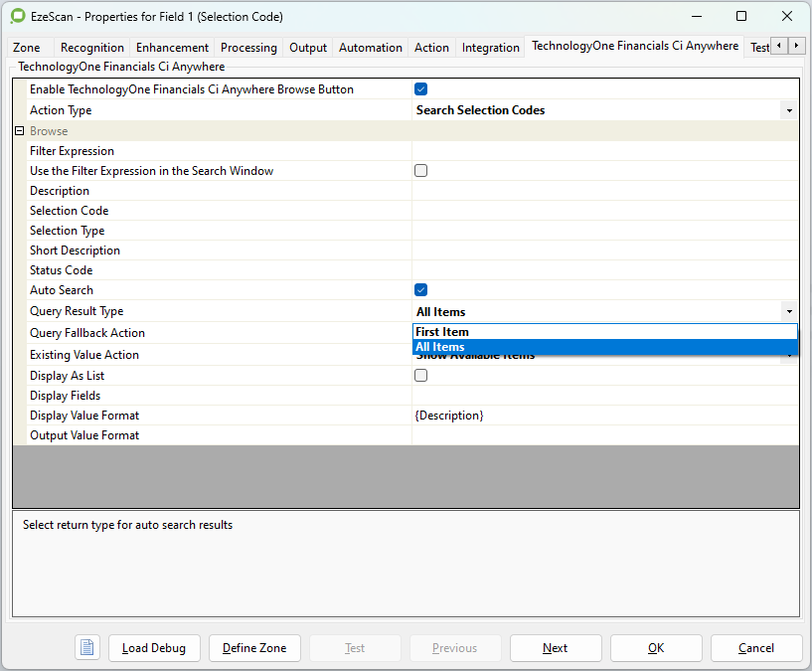Click the Next button
This screenshot has height=671, width=812.
tap(556, 648)
